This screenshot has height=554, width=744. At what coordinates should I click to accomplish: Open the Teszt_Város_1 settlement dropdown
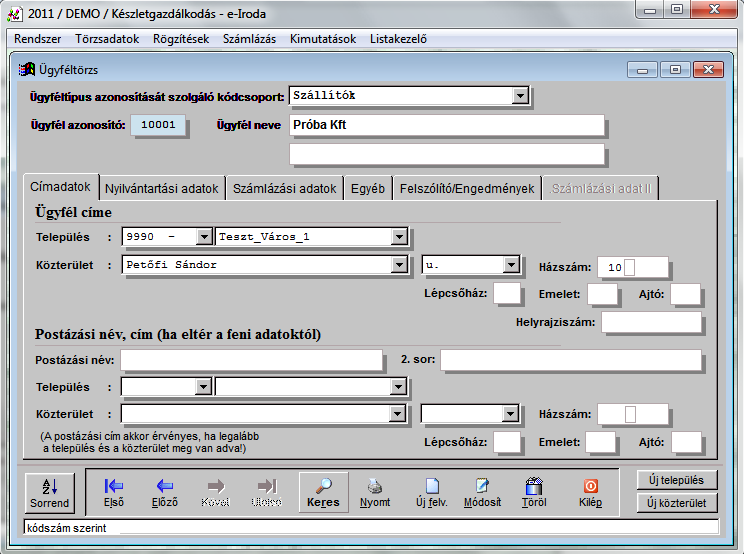399,237
